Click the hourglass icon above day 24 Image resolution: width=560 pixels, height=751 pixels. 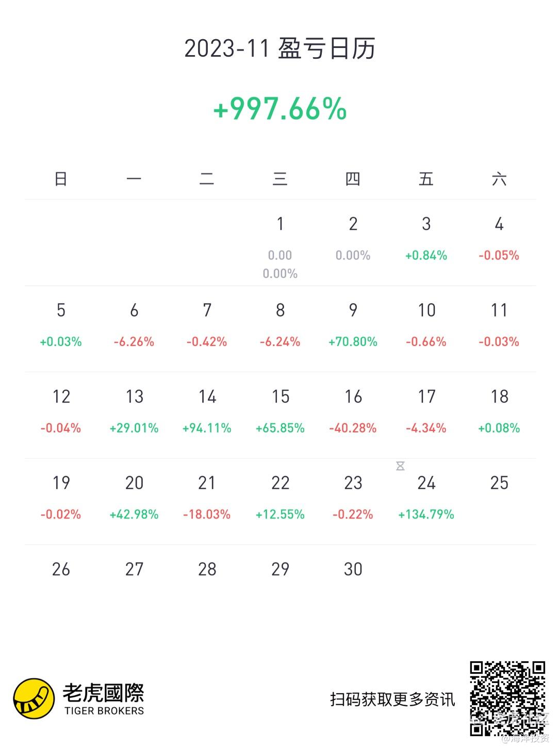click(x=401, y=466)
